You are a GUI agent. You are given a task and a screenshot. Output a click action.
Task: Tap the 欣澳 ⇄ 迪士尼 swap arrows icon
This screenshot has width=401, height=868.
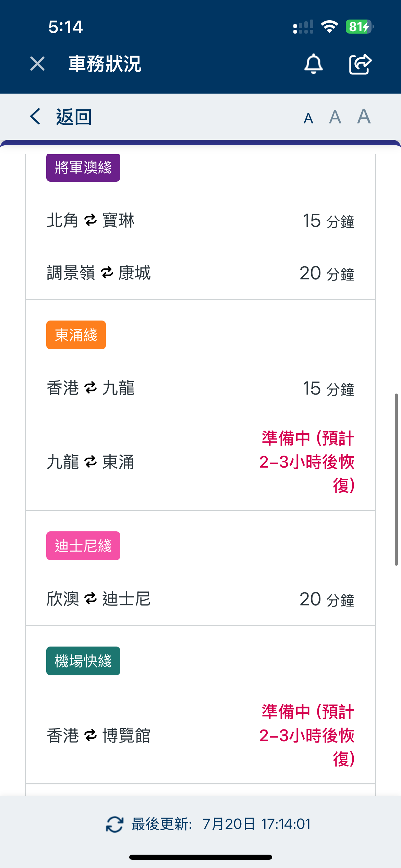point(90,599)
